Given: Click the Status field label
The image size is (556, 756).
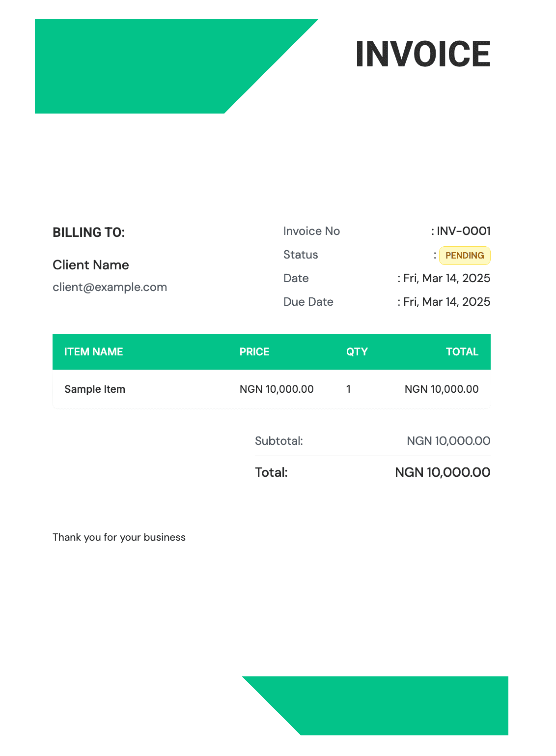Looking at the screenshot, I should 301,255.
